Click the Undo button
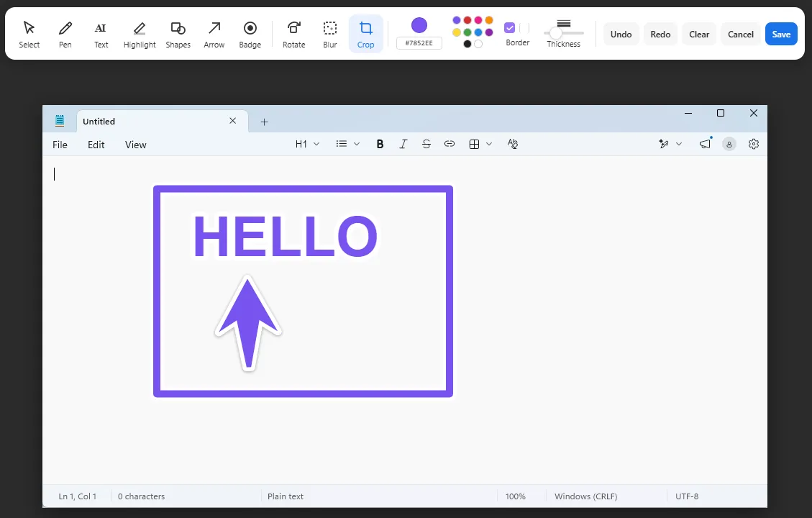The height and width of the screenshot is (518, 812). (x=621, y=35)
